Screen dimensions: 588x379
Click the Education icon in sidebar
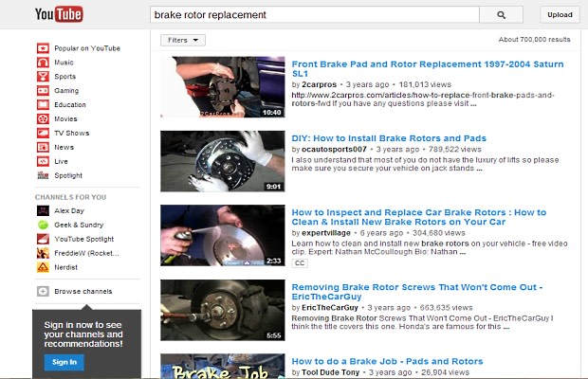coord(43,105)
